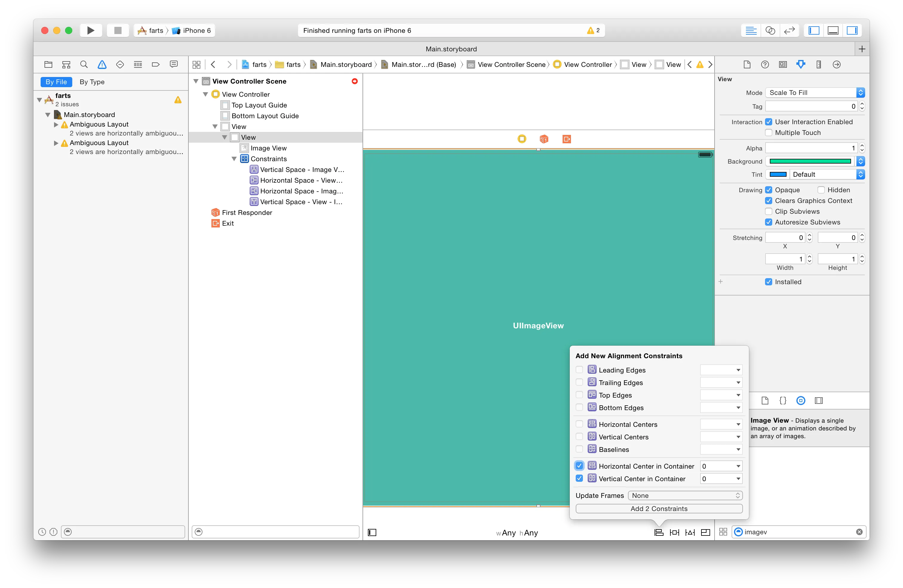903x588 pixels.
Task: Select By File issue view
Action: (x=56, y=82)
